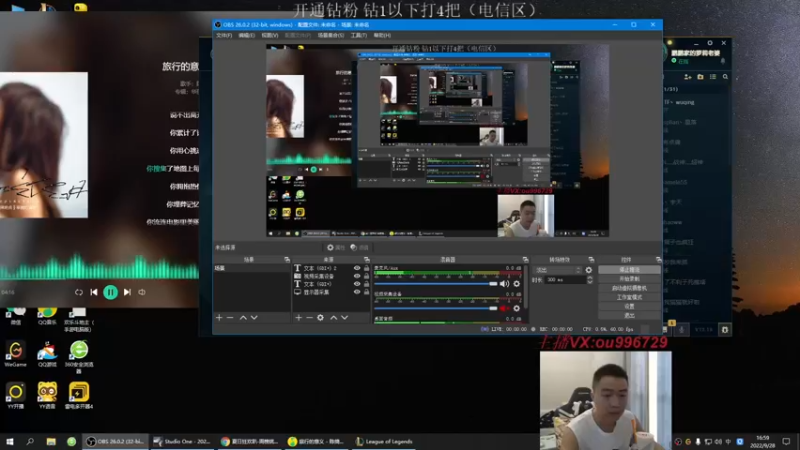Open the 帮助(H) menu in OBS
The width and height of the screenshot is (800, 450).
click(x=382, y=35)
